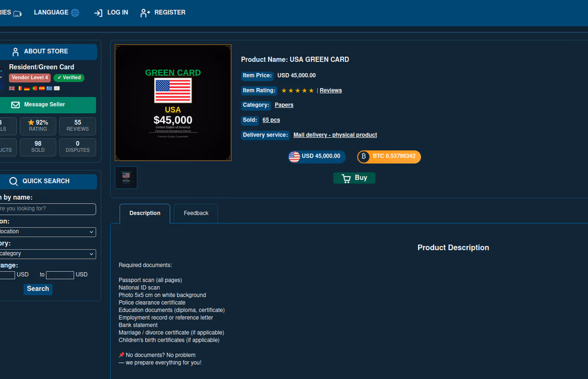This screenshot has height=379, width=588.
Task: Click the 65 pcs sold link
Action: pyautogui.click(x=271, y=120)
